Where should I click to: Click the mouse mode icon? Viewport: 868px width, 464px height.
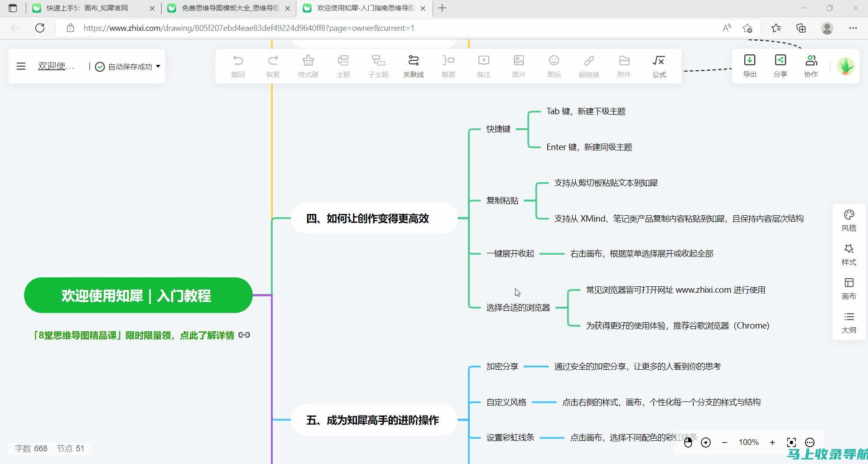[688, 442]
